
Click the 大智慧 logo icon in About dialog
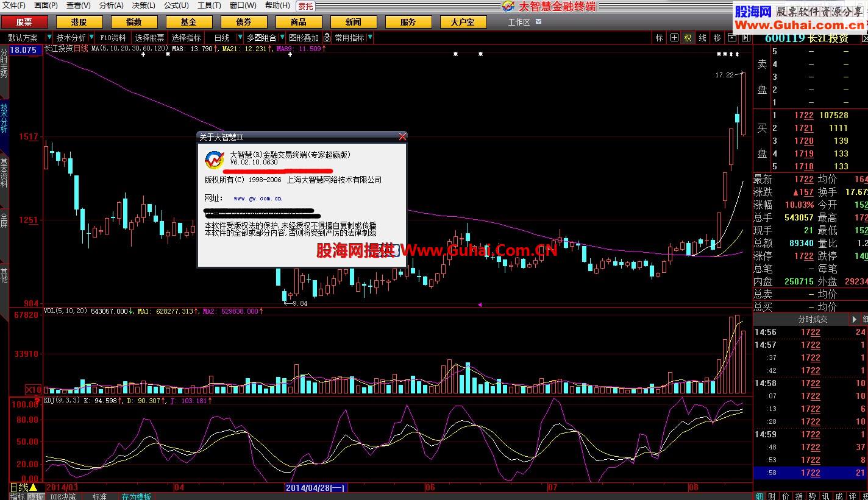[214, 160]
